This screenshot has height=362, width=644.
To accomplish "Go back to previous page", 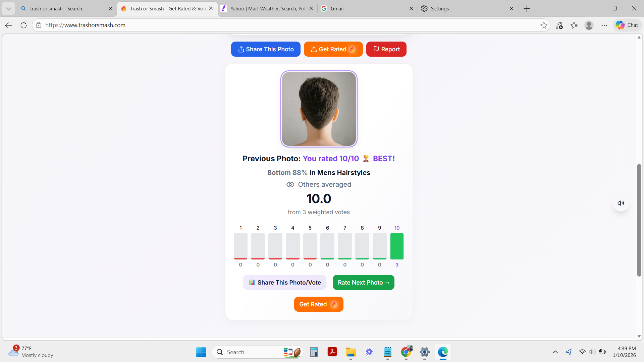I will (9, 25).
